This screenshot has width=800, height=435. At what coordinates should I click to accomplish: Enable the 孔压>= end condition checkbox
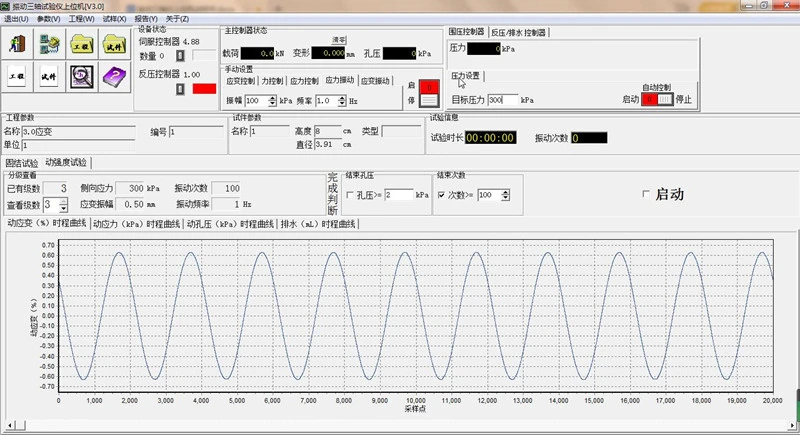coord(349,195)
